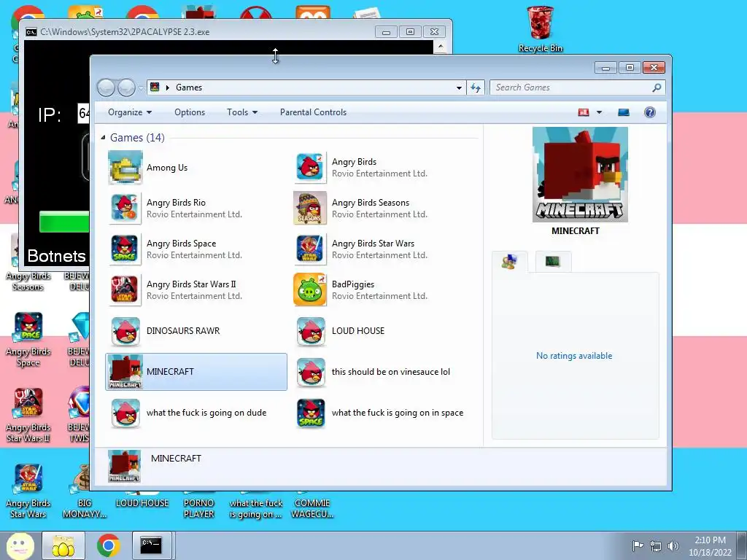Click the refresh button beside address bar
Viewport: 747px width, 560px height.
pyautogui.click(x=476, y=87)
